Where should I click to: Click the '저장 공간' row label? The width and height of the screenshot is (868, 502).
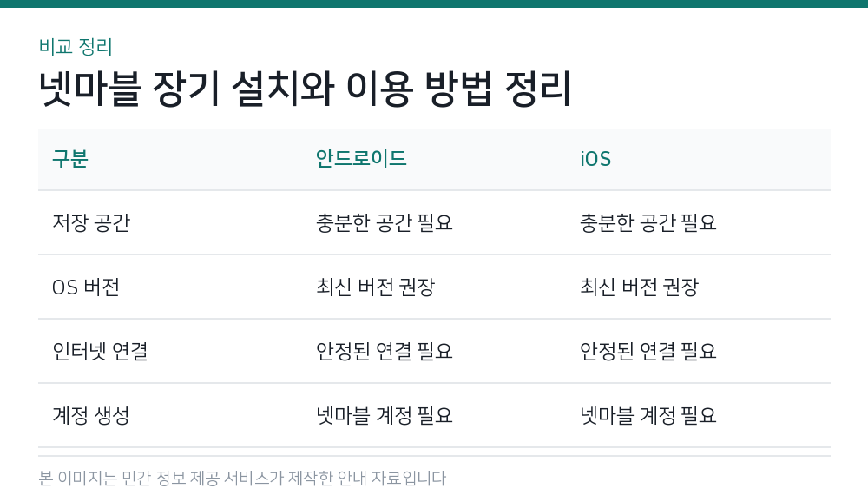pyautogui.click(x=91, y=222)
